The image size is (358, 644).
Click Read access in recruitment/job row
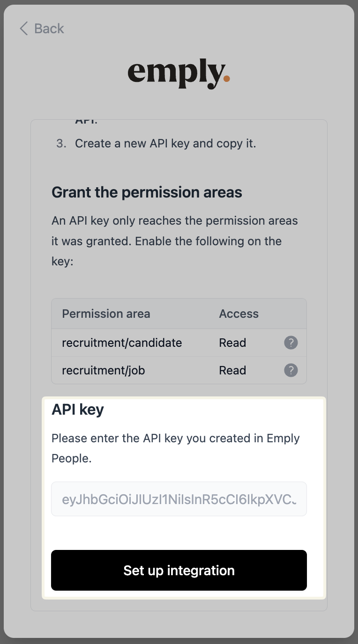[232, 370]
